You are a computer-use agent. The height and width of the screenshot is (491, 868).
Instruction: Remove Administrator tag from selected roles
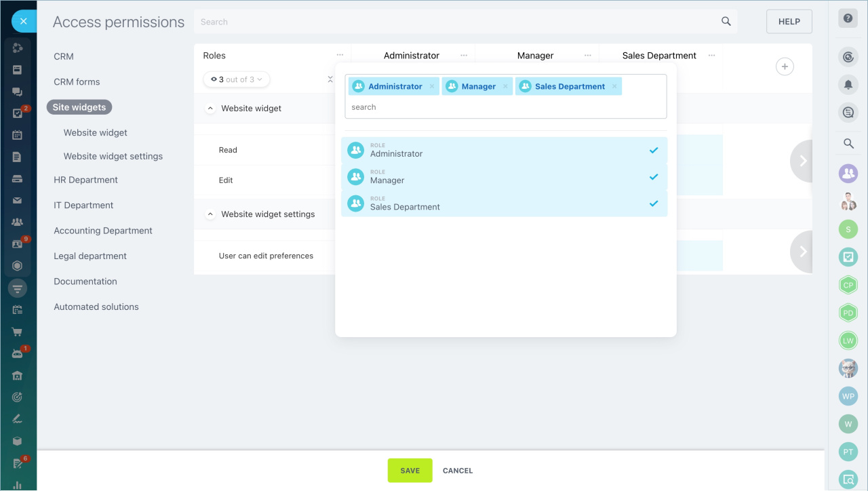tap(432, 87)
